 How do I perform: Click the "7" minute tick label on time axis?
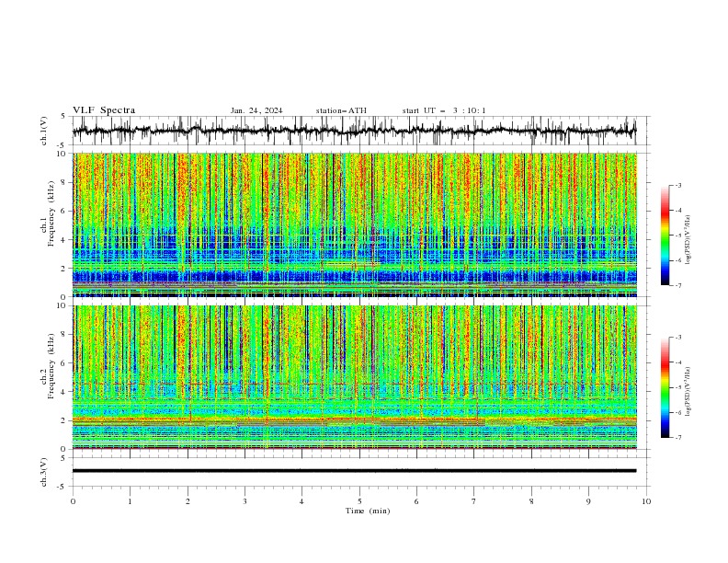click(474, 501)
